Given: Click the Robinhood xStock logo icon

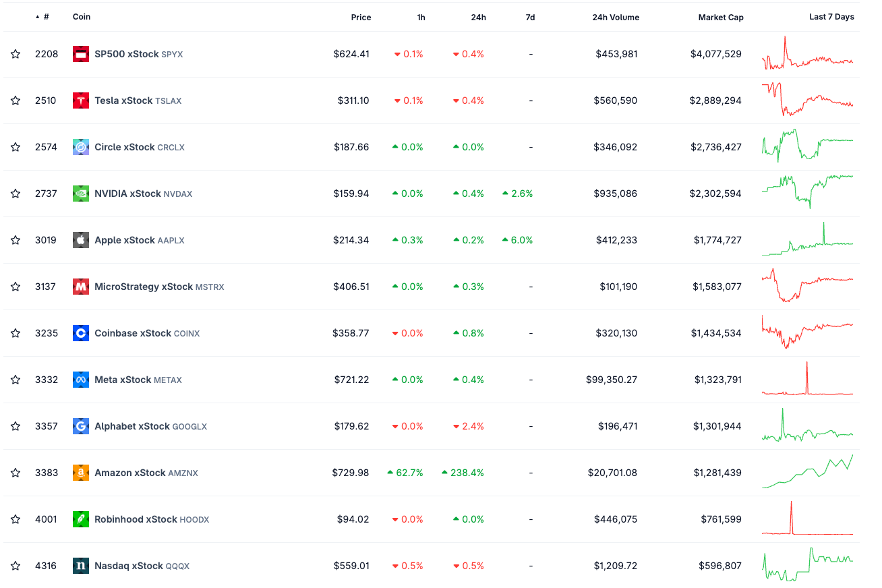Looking at the screenshot, I should [x=81, y=519].
